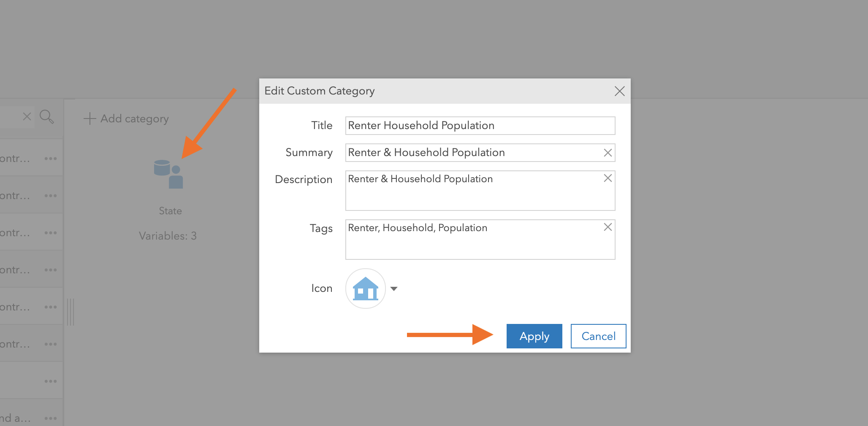Click the Apply button
The image size is (868, 426).
point(534,336)
